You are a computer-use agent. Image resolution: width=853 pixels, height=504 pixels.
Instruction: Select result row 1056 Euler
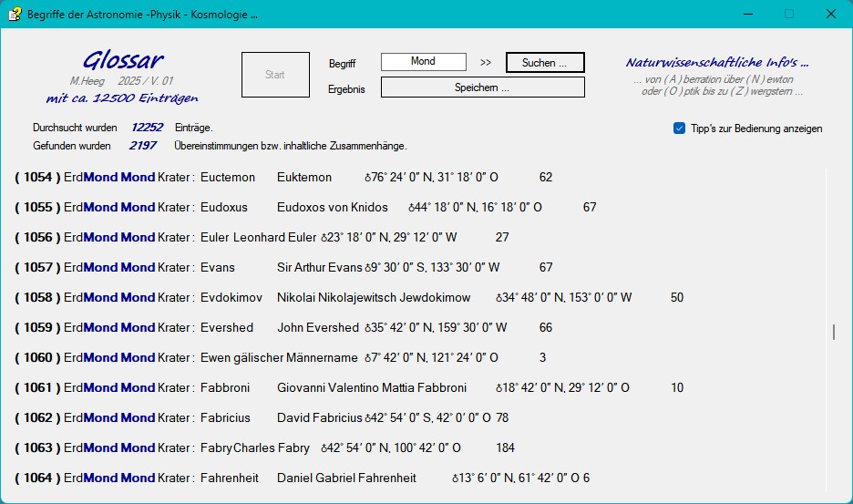click(262, 237)
